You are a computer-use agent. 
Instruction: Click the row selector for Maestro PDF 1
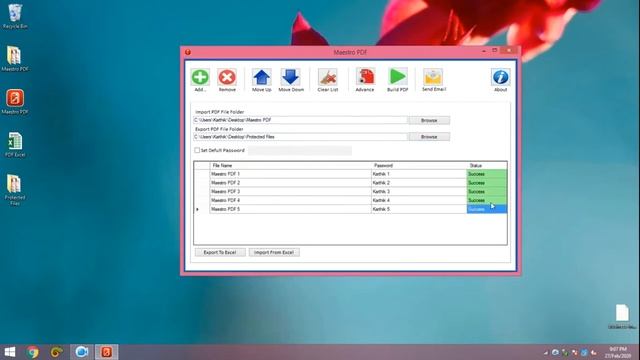click(x=202, y=174)
